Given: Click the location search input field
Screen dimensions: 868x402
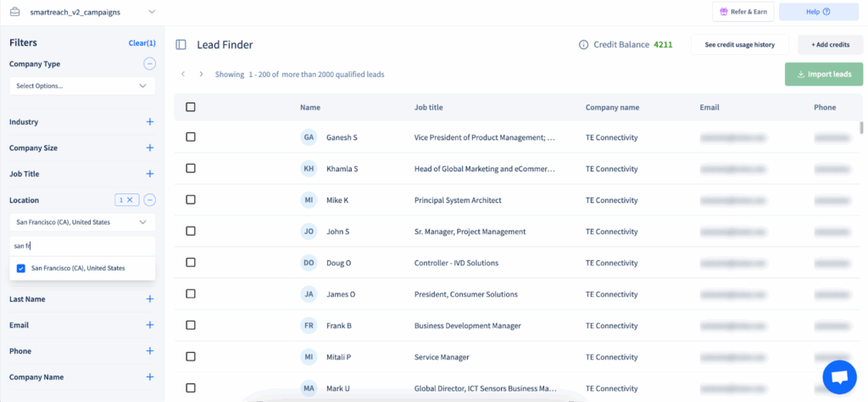Looking at the screenshot, I should [x=82, y=246].
